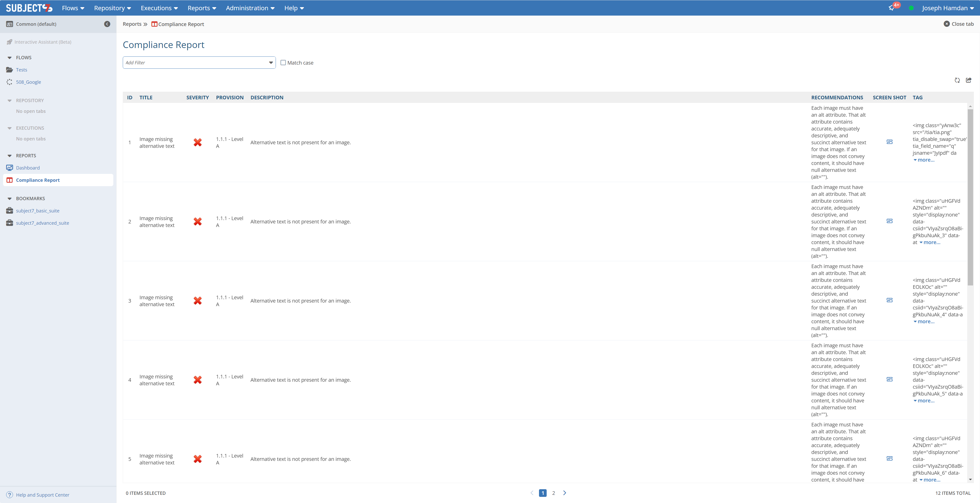Image resolution: width=980 pixels, height=503 pixels.
Task: Collapse the FLOWS section
Action: coord(9,58)
